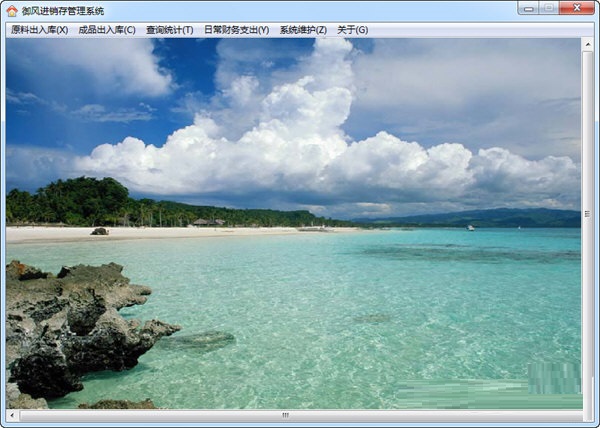The height and width of the screenshot is (428, 600).
Task: Maximize the 御风进销存管理系统 window
Action: pyautogui.click(x=549, y=8)
